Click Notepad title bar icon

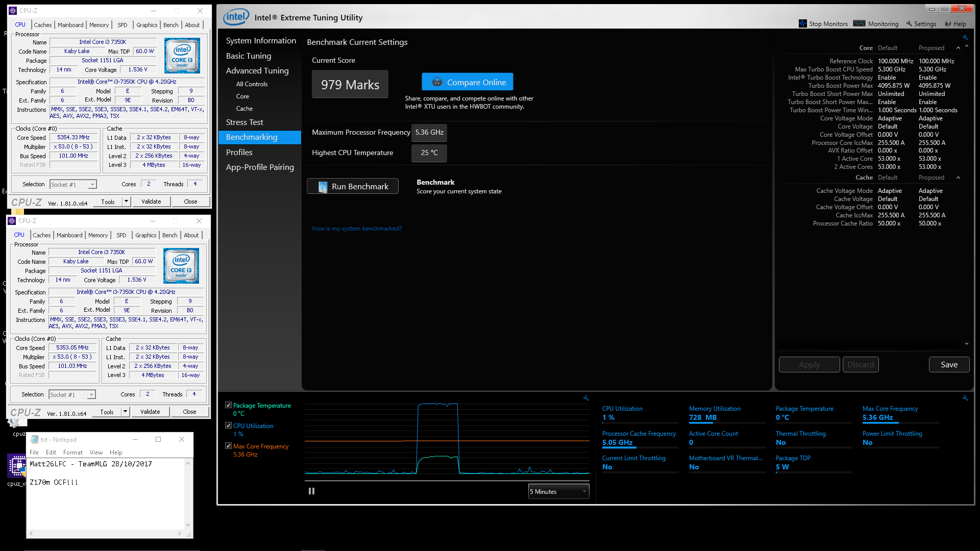[34, 439]
